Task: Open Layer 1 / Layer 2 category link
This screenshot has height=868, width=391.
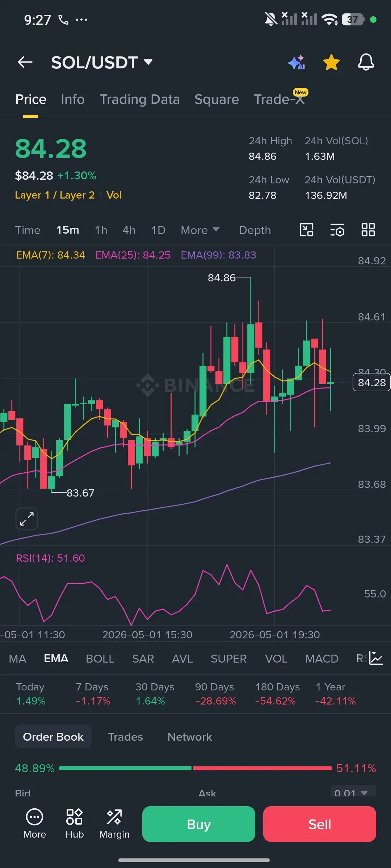Action: point(55,195)
